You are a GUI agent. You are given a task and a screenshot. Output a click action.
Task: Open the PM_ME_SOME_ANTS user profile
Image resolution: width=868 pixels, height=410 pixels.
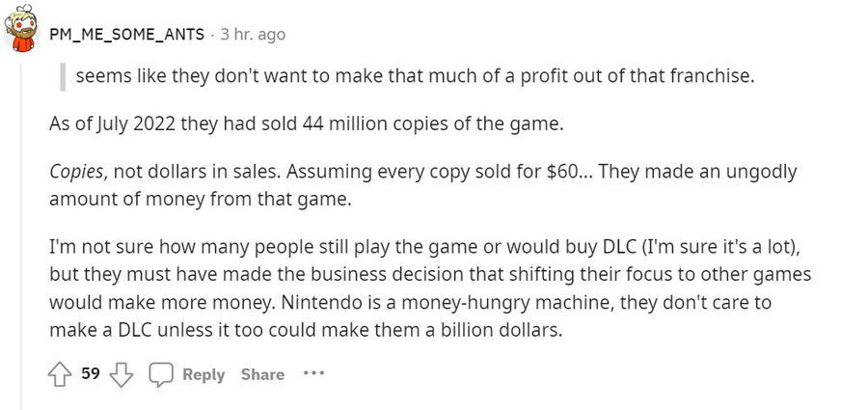(127, 34)
